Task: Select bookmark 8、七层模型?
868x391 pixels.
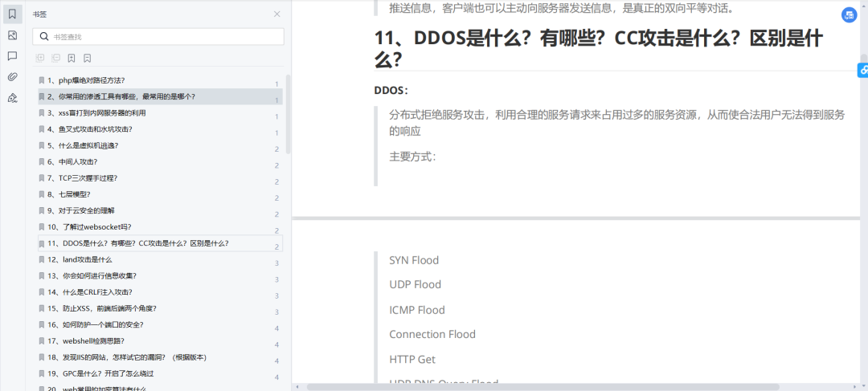Action: point(160,194)
